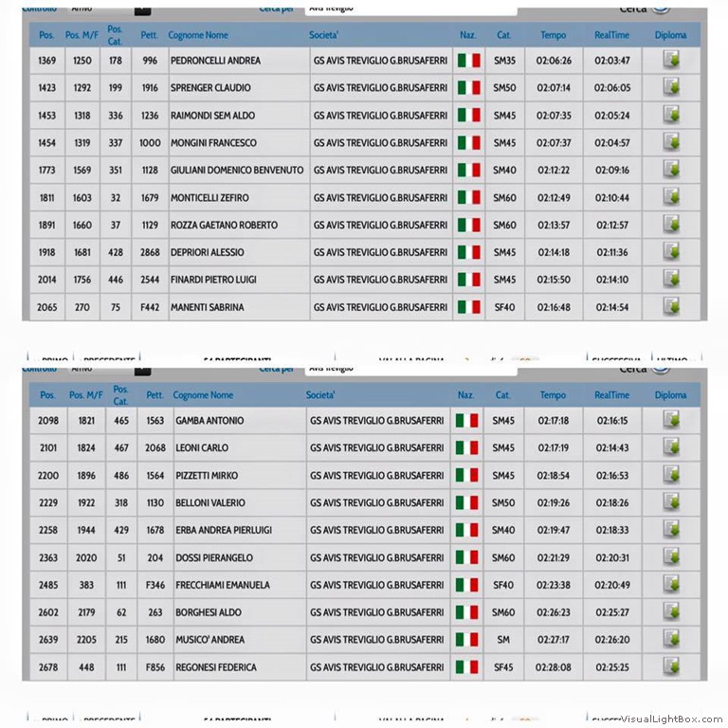Click category SM in MUSICO' ANDREA row
The height and width of the screenshot is (728, 728).
coord(503,640)
